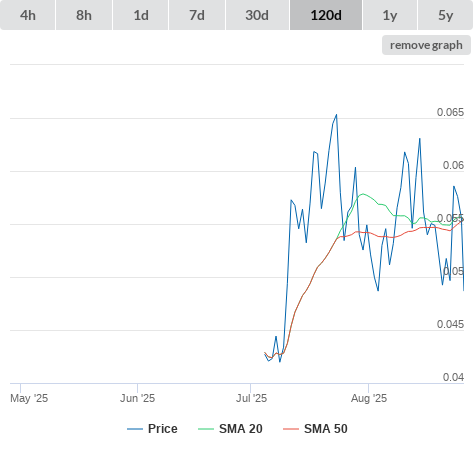Select the active 120d range tab
Image resolution: width=474 pixels, height=455 pixels.
pos(326,15)
